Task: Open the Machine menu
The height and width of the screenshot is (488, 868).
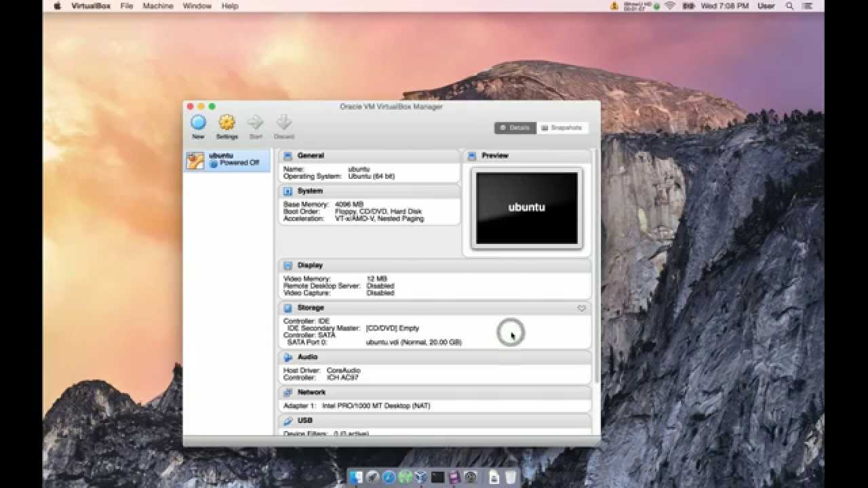Action: [158, 6]
